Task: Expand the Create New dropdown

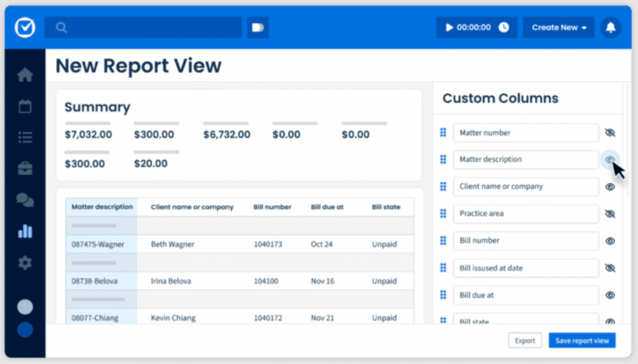Action: pyautogui.click(x=559, y=27)
